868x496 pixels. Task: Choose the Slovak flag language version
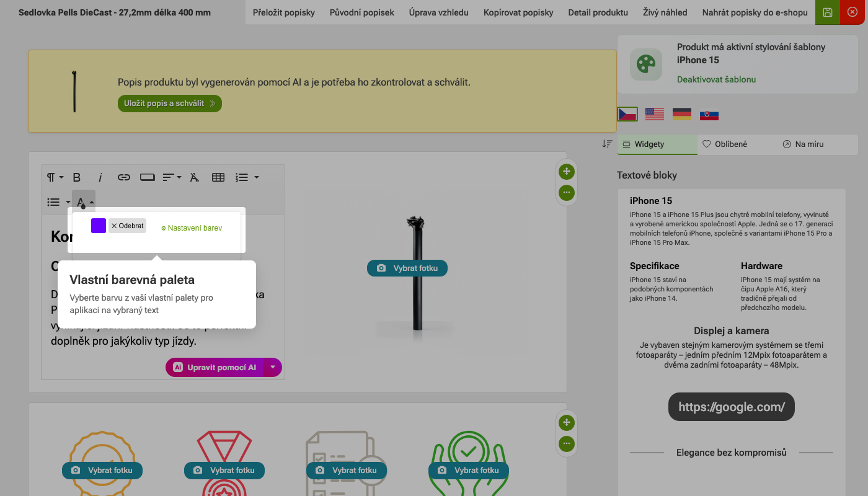coord(709,115)
